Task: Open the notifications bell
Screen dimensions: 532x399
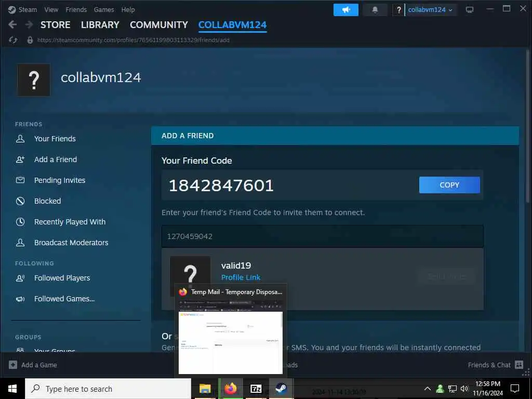Action: [375, 10]
